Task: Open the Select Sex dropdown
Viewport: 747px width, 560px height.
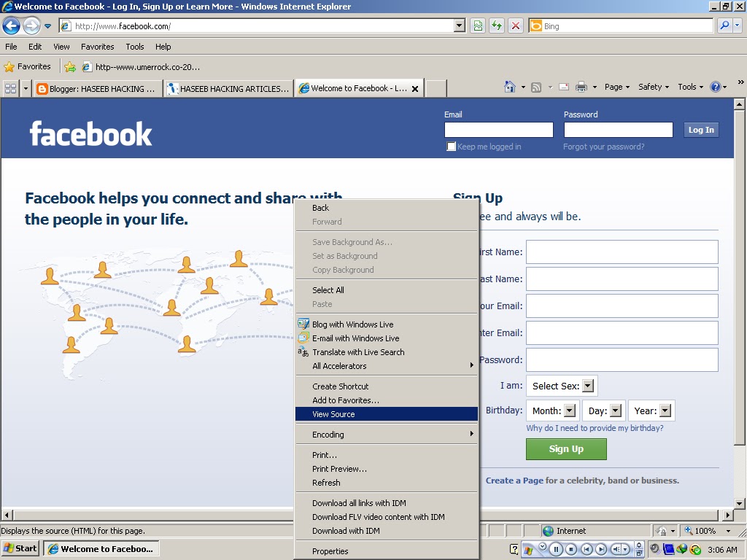Action: [562, 386]
